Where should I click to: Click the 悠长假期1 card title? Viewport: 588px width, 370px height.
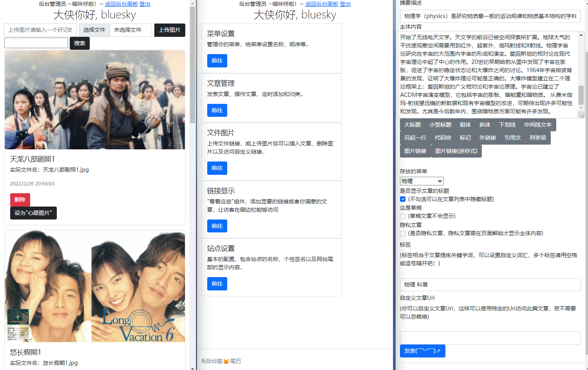(x=25, y=352)
